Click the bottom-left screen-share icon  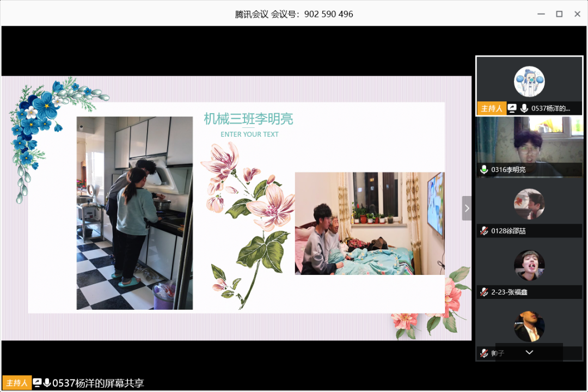[x=37, y=383]
